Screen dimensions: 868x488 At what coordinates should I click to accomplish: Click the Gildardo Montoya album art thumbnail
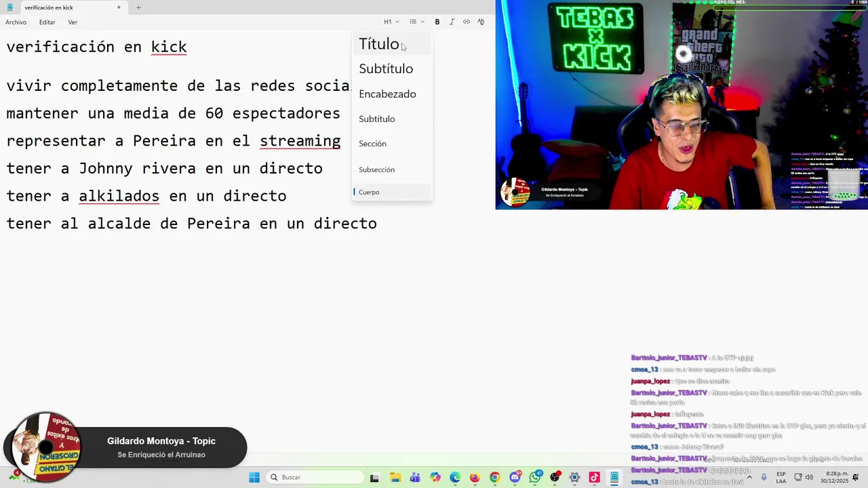[x=45, y=447]
